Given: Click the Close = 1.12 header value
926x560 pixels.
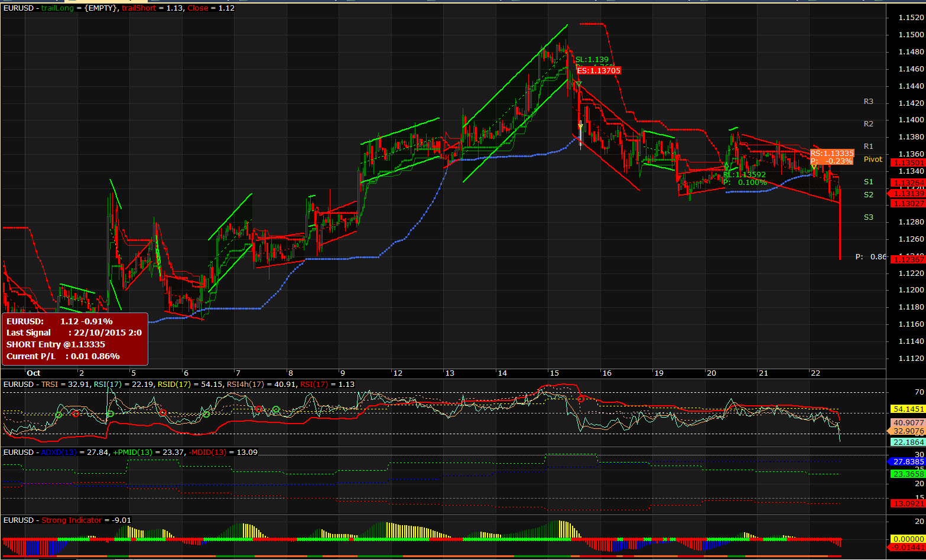Looking at the screenshot, I should coord(211,8).
